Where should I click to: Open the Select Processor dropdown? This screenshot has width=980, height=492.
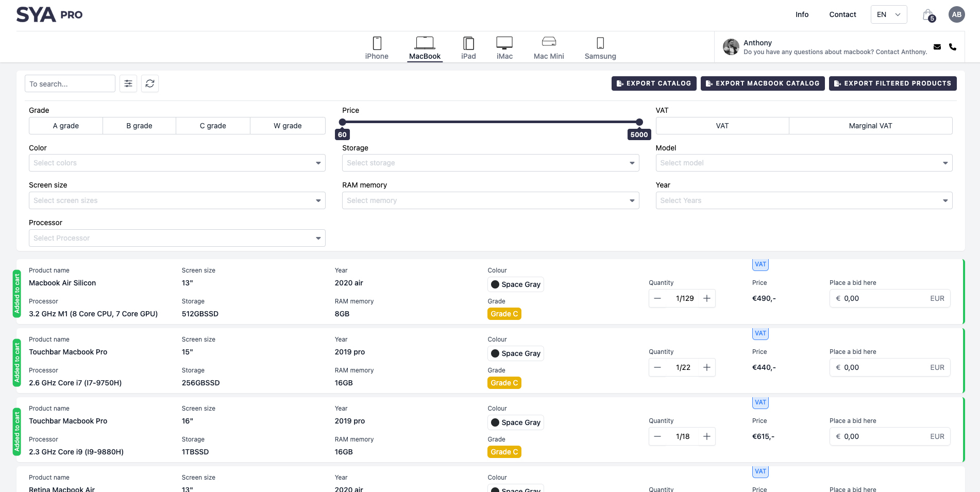tap(177, 238)
